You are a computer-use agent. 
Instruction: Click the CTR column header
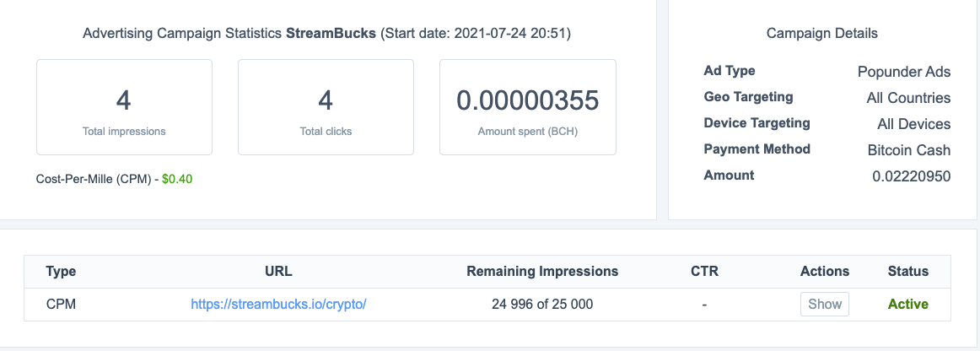coord(704,272)
